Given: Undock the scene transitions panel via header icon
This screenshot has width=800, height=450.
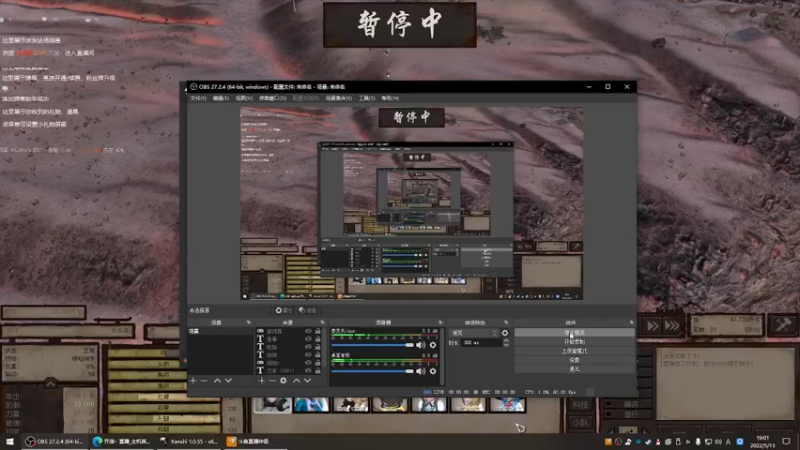Looking at the screenshot, I should pyautogui.click(x=506, y=322).
